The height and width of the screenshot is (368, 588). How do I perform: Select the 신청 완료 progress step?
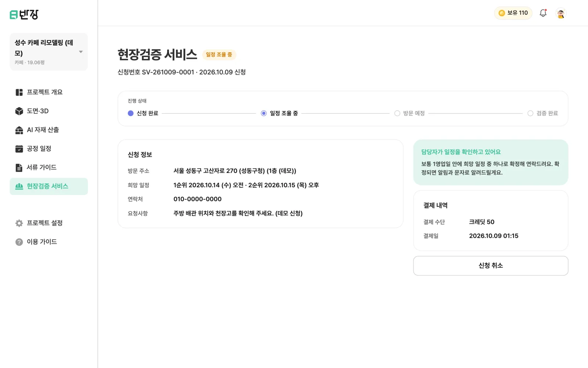pyautogui.click(x=143, y=113)
